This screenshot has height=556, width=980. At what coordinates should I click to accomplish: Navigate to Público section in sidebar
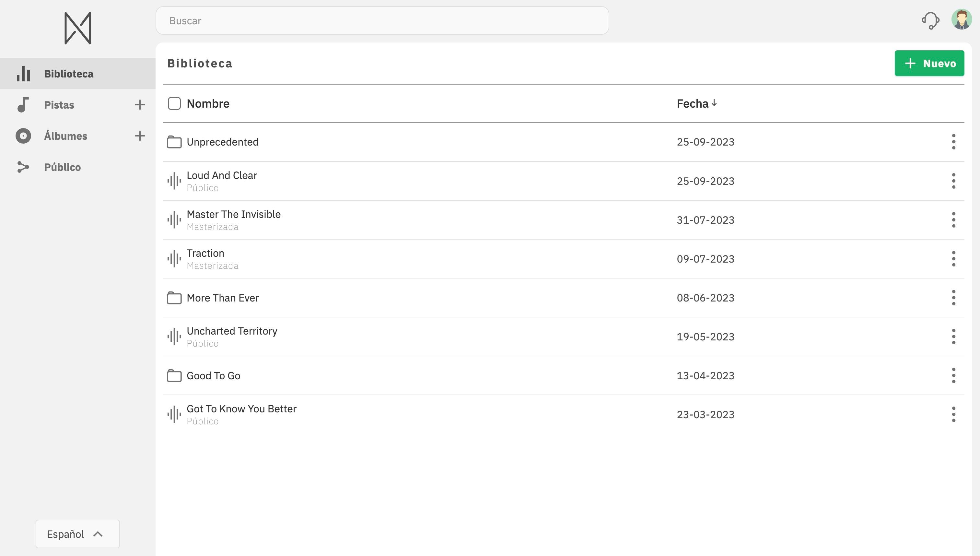62,166
